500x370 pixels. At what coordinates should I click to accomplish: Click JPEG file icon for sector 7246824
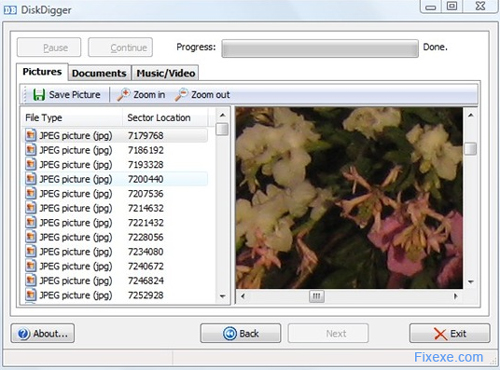(30, 280)
